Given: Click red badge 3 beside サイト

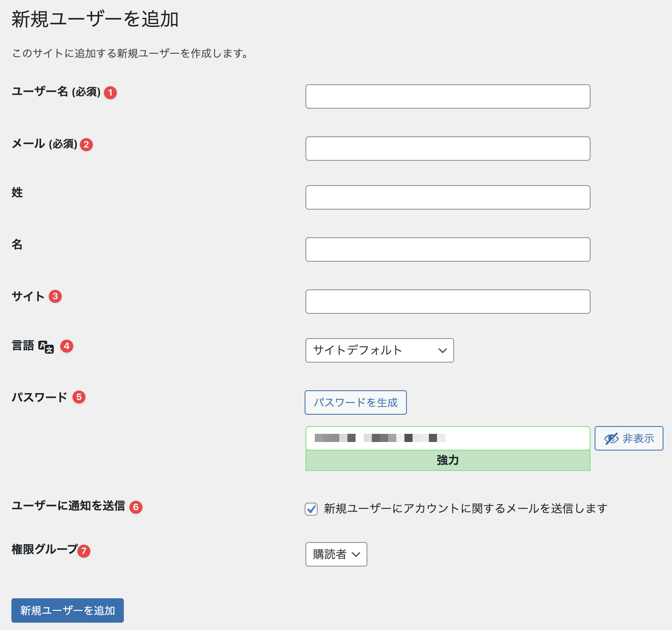Looking at the screenshot, I should coord(55,296).
